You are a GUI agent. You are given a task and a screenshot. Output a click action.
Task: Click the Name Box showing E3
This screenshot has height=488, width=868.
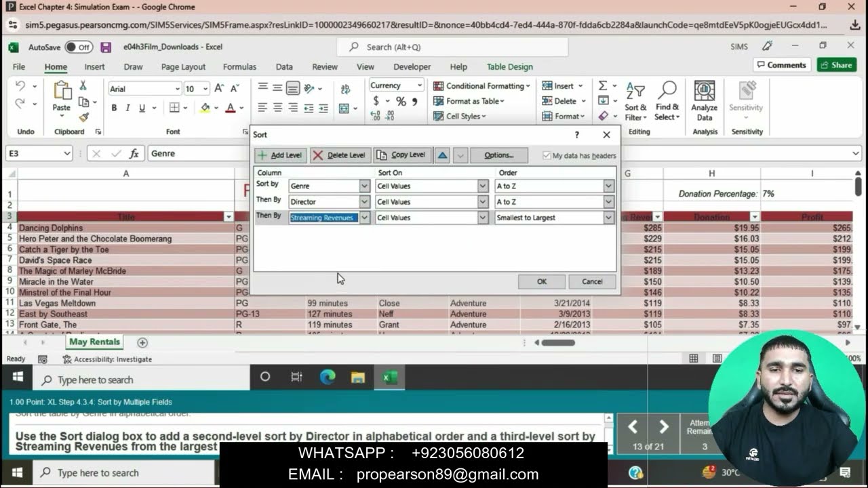pos(39,154)
